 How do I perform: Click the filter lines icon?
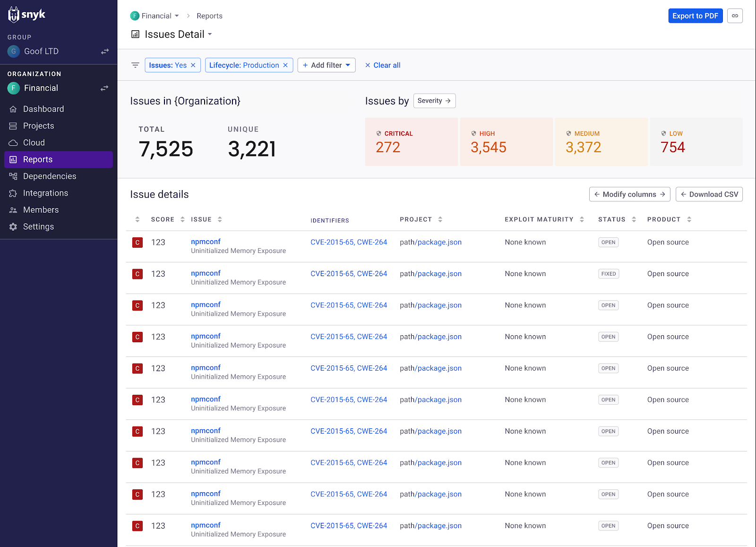[x=135, y=65]
